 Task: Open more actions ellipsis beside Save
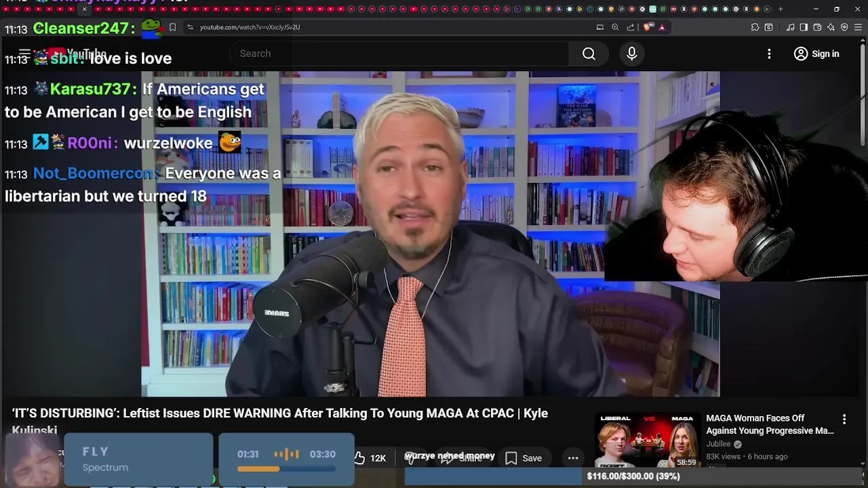tap(573, 458)
